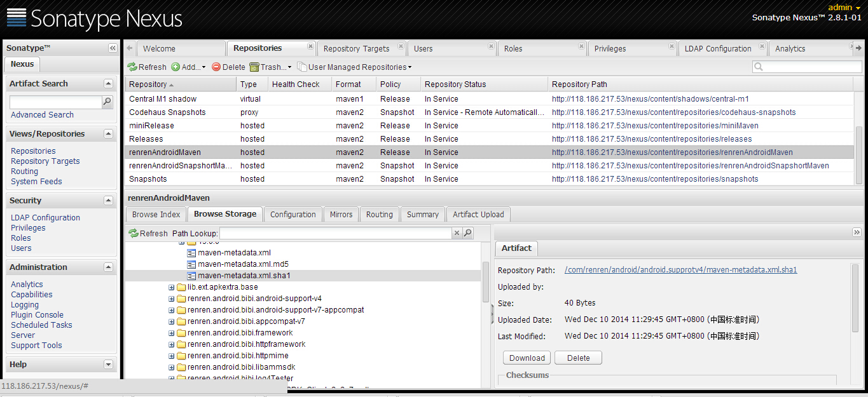Open the Trash toolbar menu
Screen dimensions: 868x397
pos(270,67)
